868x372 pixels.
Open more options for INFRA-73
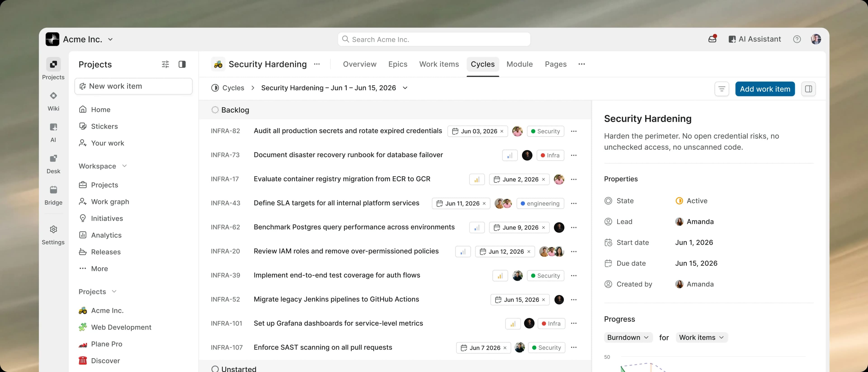pyautogui.click(x=574, y=155)
